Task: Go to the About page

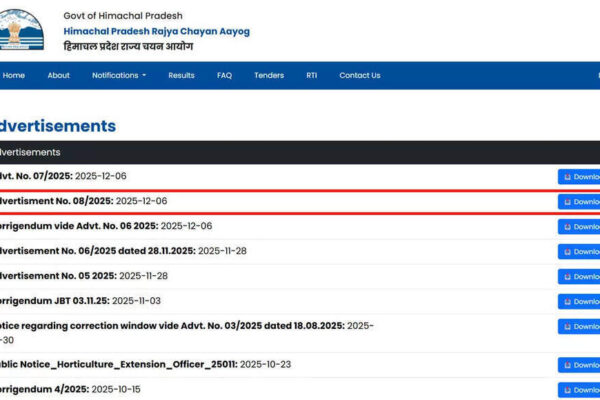Action: [59, 75]
